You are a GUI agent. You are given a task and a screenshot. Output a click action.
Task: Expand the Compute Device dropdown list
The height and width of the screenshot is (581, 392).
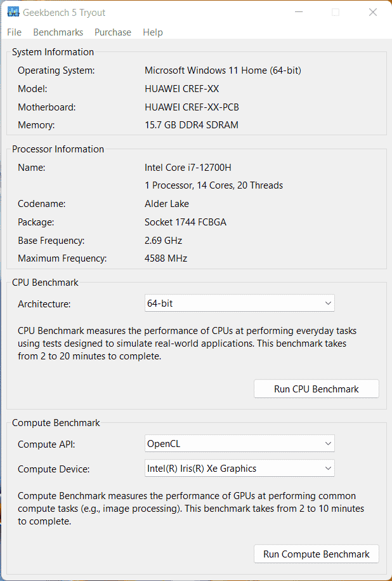click(239, 469)
